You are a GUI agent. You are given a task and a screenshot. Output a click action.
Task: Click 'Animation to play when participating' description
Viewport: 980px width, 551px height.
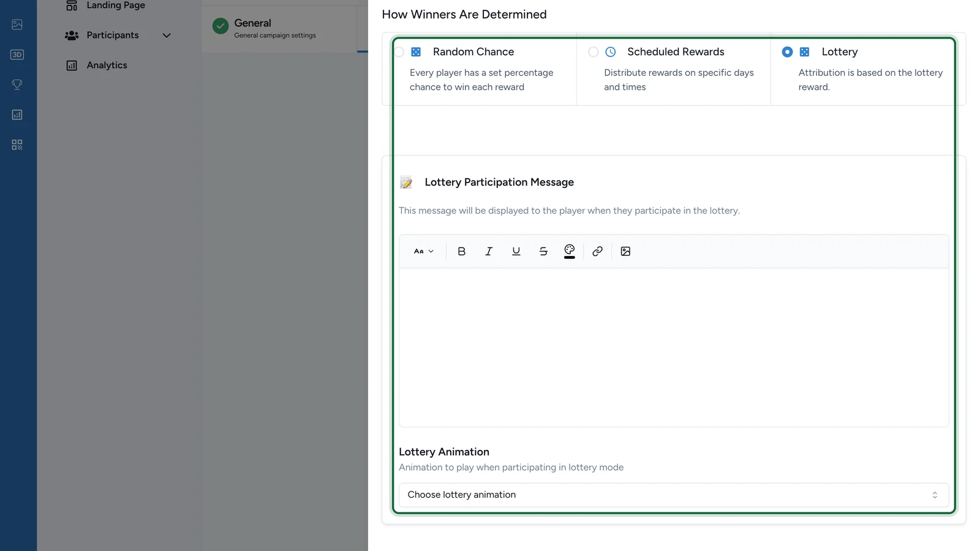click(x=511, y=467)
